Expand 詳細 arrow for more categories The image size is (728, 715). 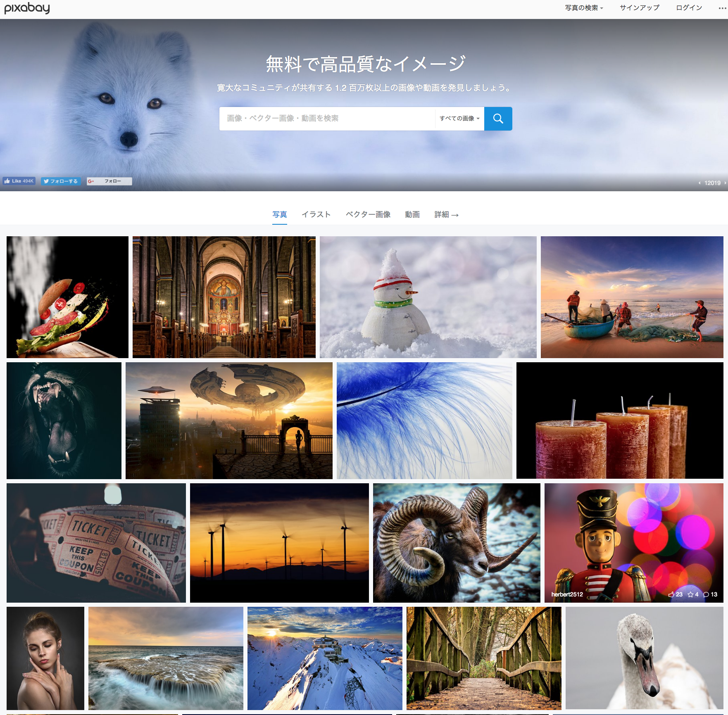[x=446, y=214]
